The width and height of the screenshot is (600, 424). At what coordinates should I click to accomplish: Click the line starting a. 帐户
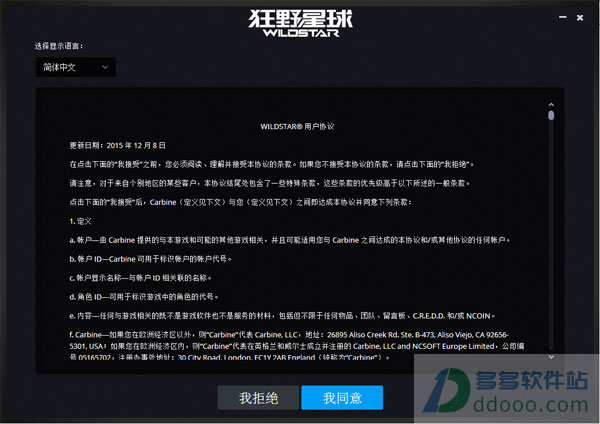tap(290, 240)
